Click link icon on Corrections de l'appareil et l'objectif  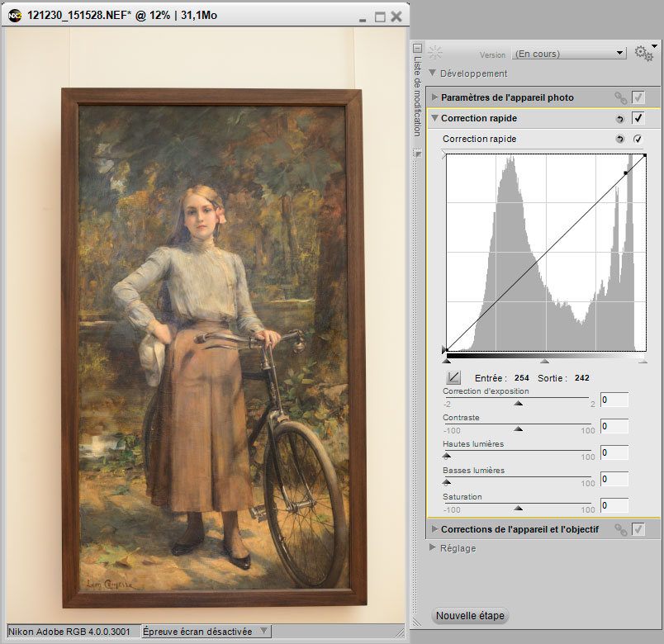(620, 530)
